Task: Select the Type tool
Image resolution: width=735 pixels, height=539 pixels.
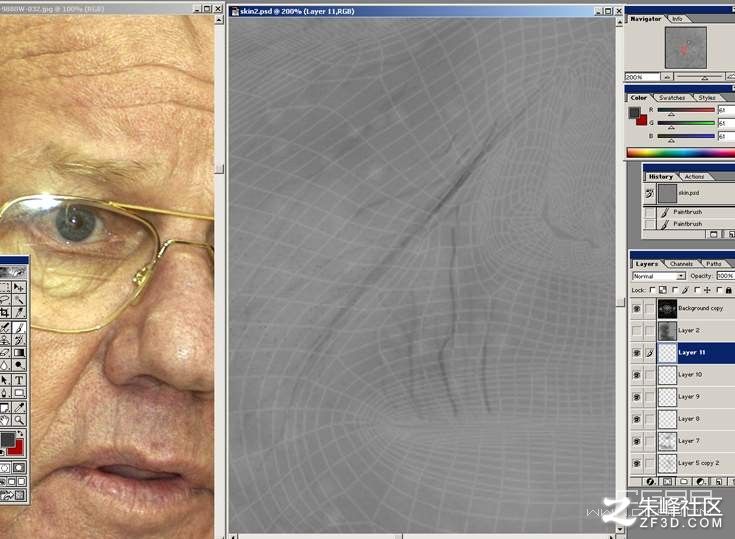Action: pyautogui.click(x=19, y=380)
